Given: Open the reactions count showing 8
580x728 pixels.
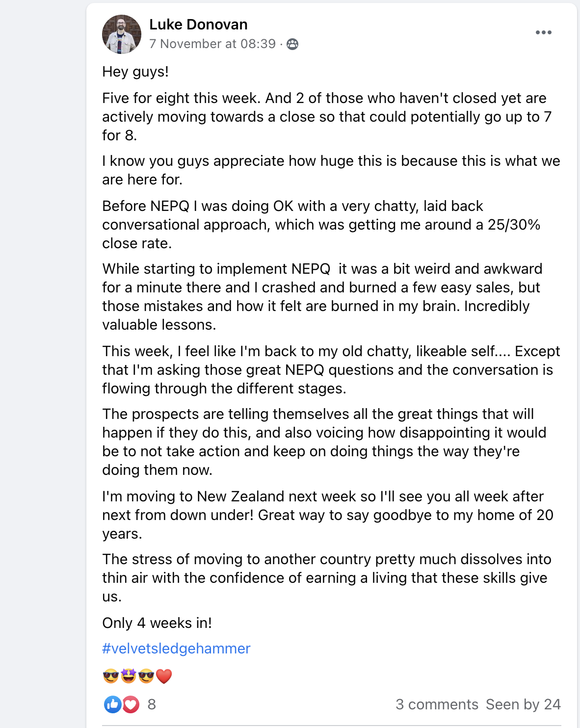Looking at the screenshot, I should pyautogui.click(x=152, y=704).
